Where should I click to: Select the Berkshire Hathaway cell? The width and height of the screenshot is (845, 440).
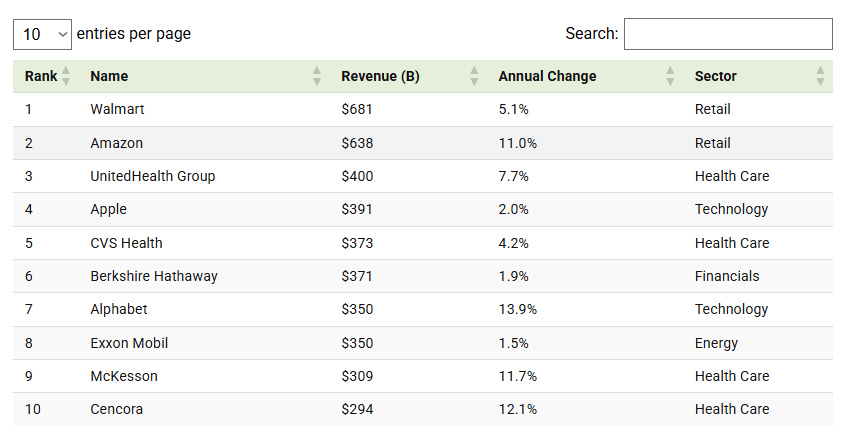point(154,276)
